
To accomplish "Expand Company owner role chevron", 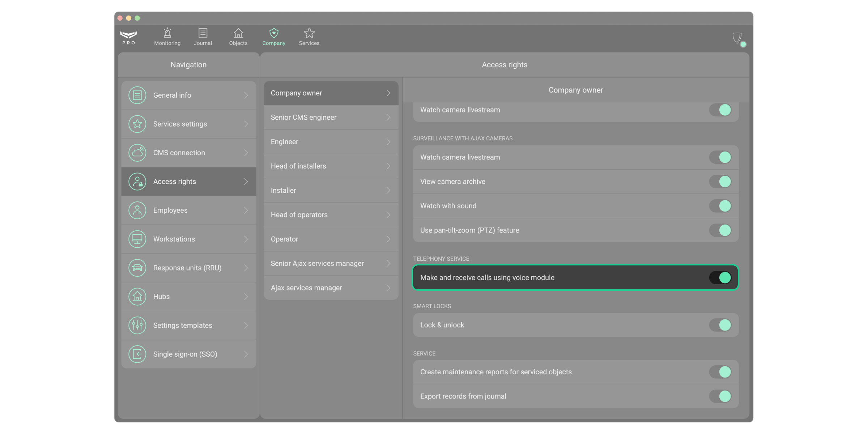I will click(x=388, y=93).
